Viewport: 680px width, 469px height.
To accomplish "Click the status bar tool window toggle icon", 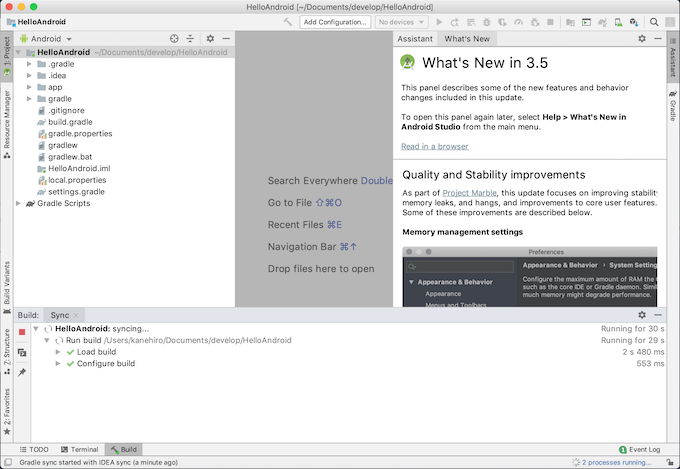I will click(x=8, y=462).
